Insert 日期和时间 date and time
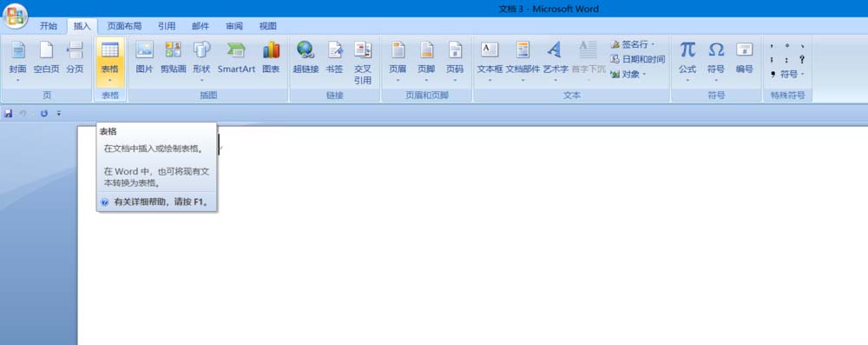This screenshot has width=868, height=345. coord(637,59)
